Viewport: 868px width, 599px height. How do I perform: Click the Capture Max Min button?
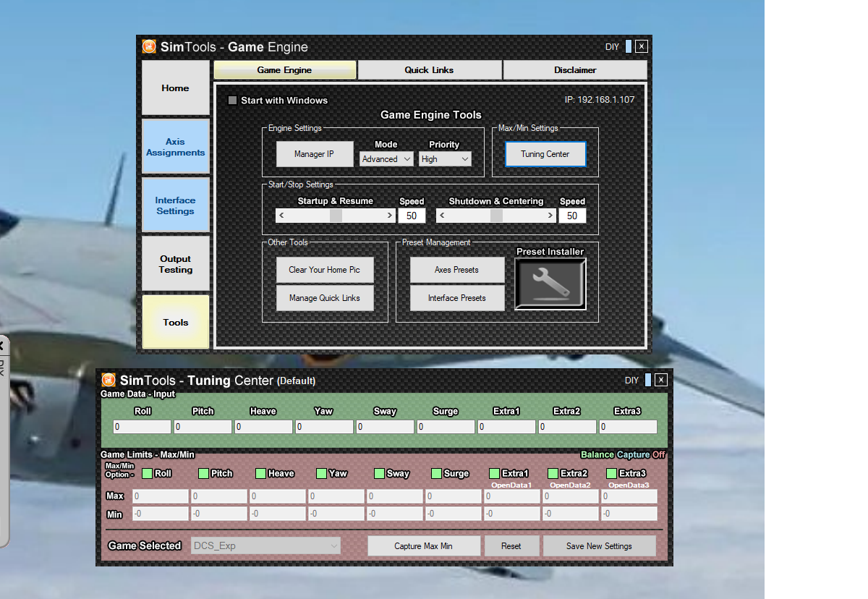tap(424, 546)
